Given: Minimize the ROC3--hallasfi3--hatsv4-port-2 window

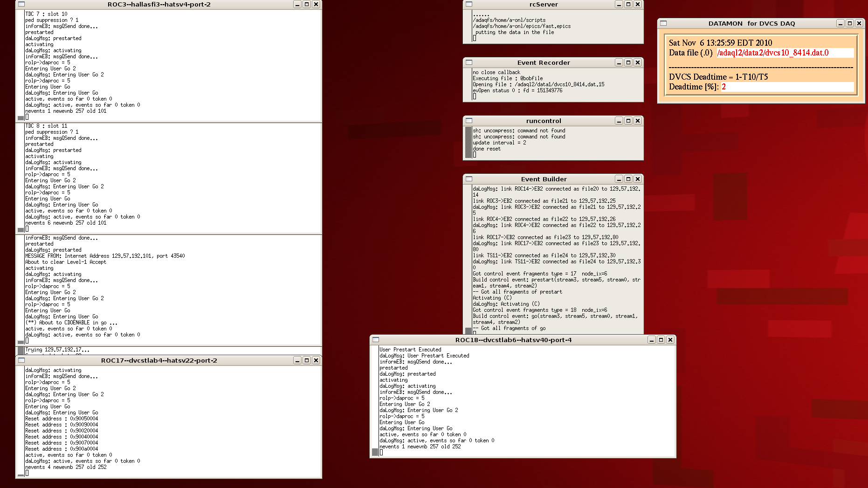Looking at the screenshot, I should point(297,4).
